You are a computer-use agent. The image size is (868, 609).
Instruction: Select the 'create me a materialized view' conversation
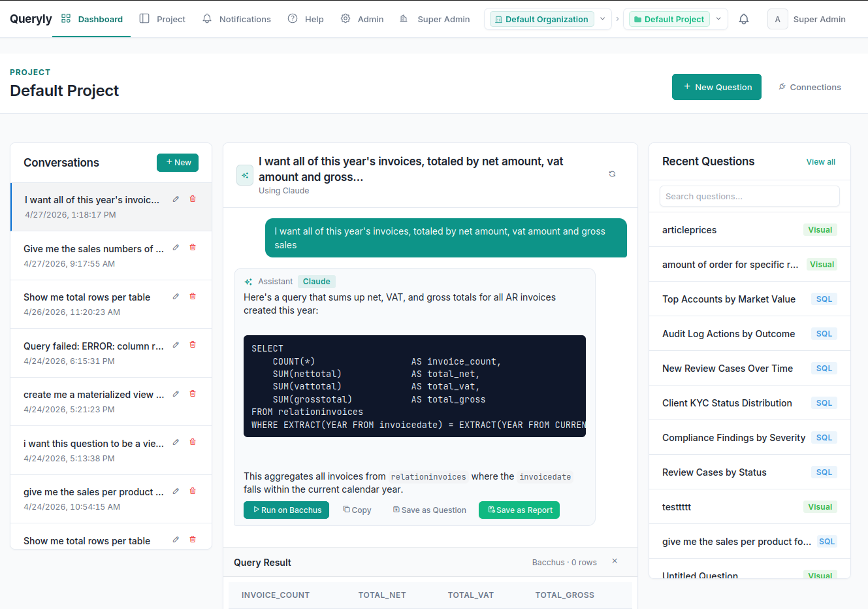pyautogui.click(x=111, y=402)
